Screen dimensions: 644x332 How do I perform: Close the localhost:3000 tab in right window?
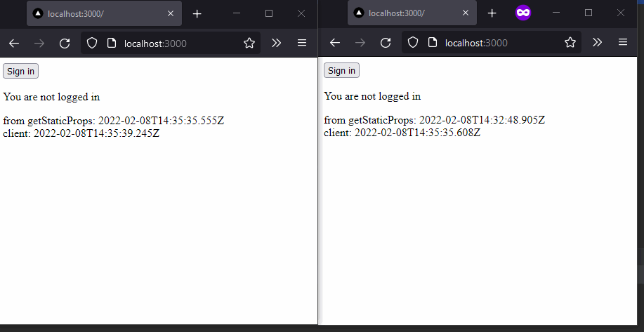466,13
